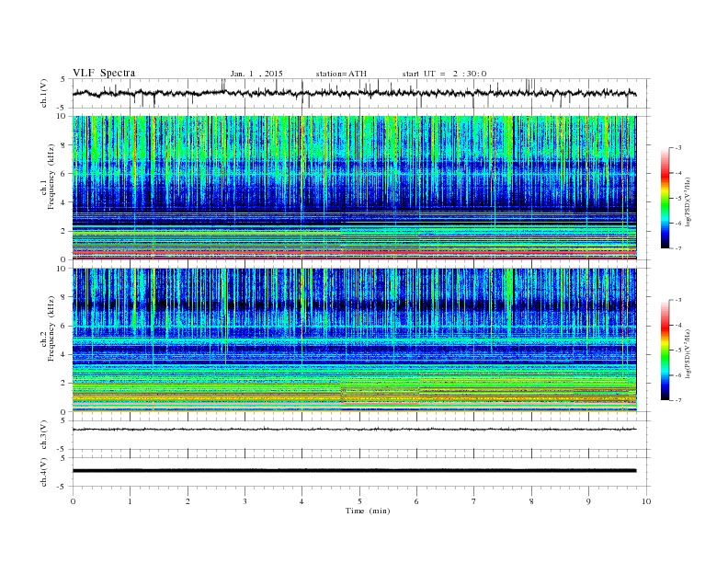Click the 10 minute tick label
Screen dimensions: 728x563
(x=646, y=501)
